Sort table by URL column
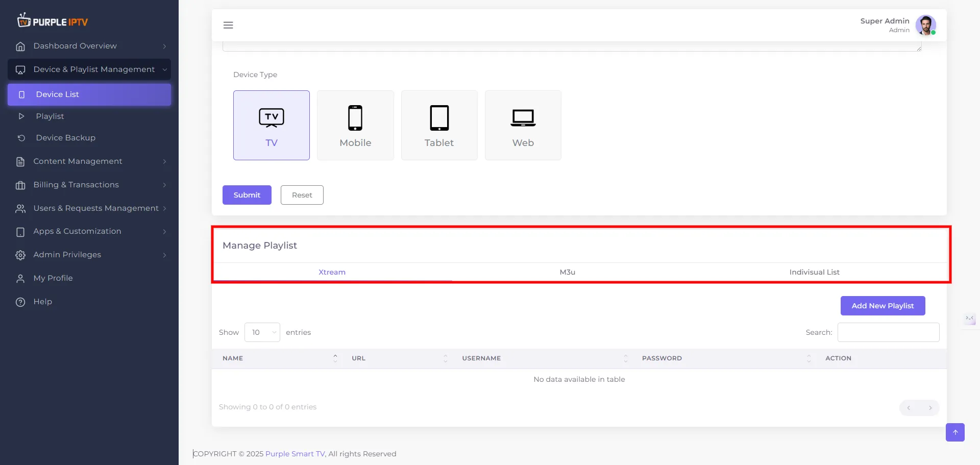The image size is (980, 465). (397, 358)
